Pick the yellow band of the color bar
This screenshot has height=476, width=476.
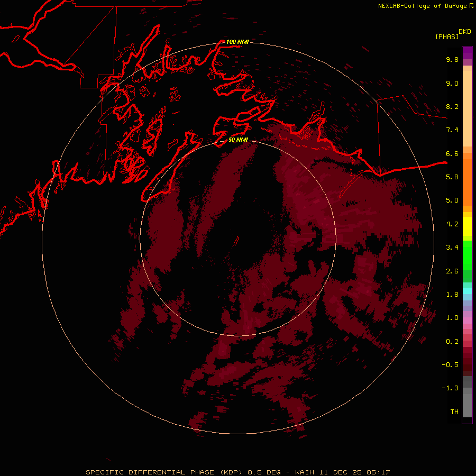(467, 226)
